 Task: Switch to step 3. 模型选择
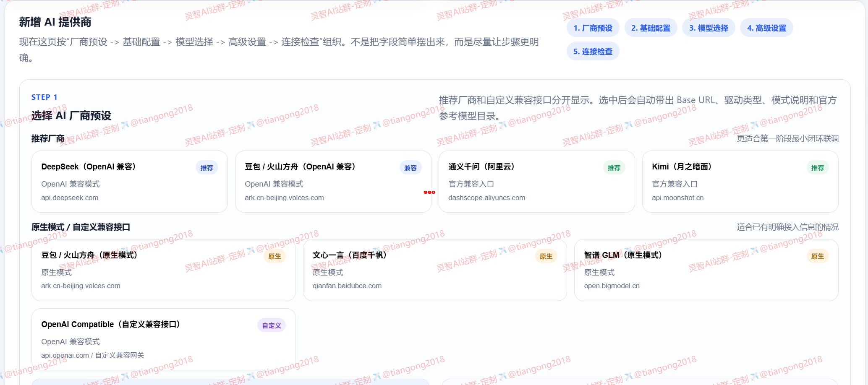[x=709, y=28]
